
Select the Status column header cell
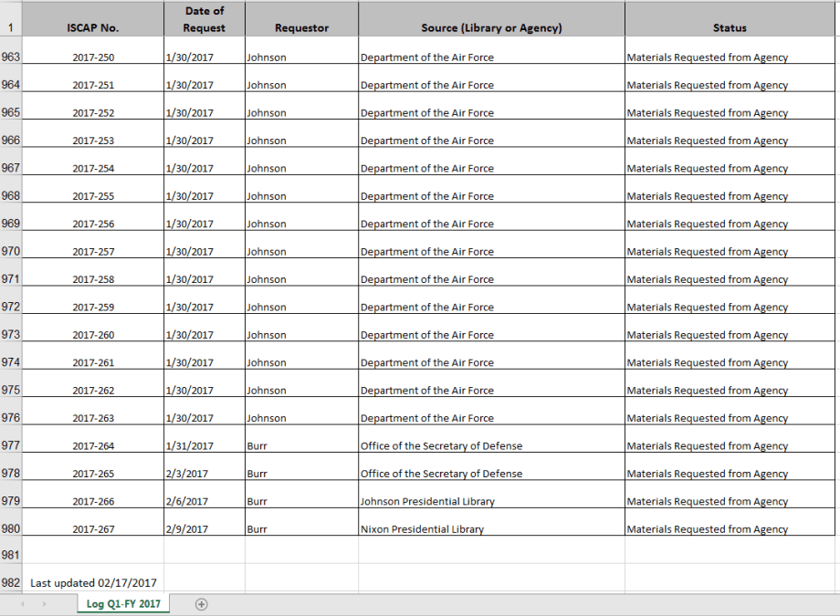pyautogui.click(x=730, y=27)
